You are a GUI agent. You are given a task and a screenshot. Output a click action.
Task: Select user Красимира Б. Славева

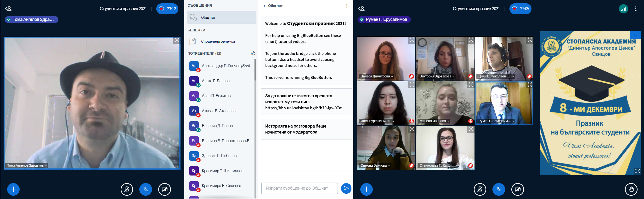(221, 186)
